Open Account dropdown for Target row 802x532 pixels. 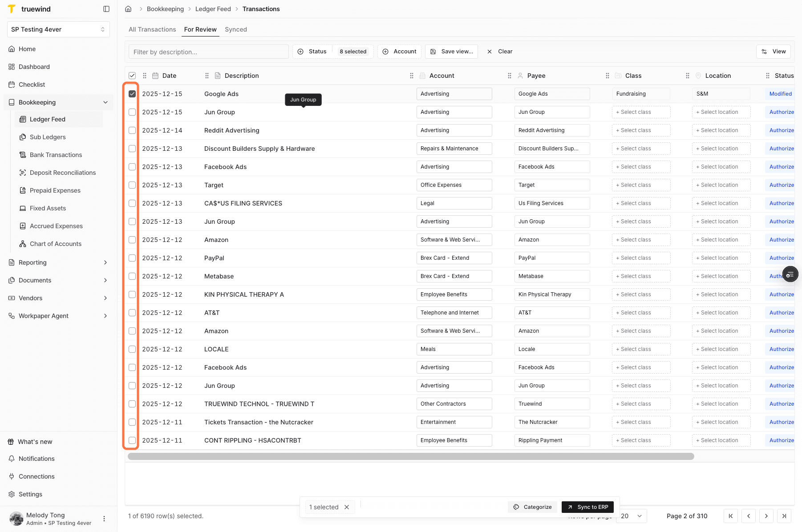coord(454,185)
